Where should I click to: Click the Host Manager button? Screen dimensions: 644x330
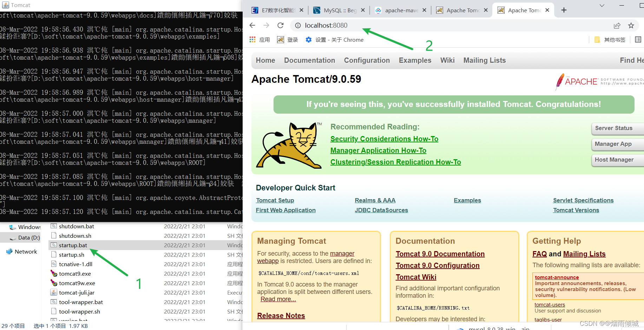617,160
